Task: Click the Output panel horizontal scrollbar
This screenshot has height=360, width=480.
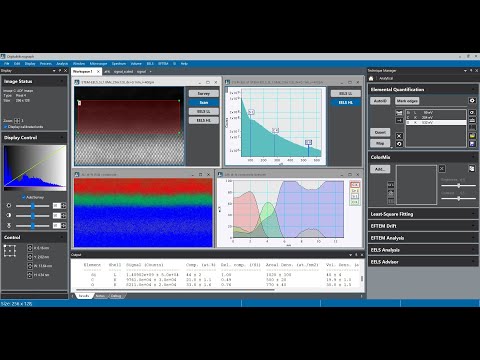Action: coord(175,290)
